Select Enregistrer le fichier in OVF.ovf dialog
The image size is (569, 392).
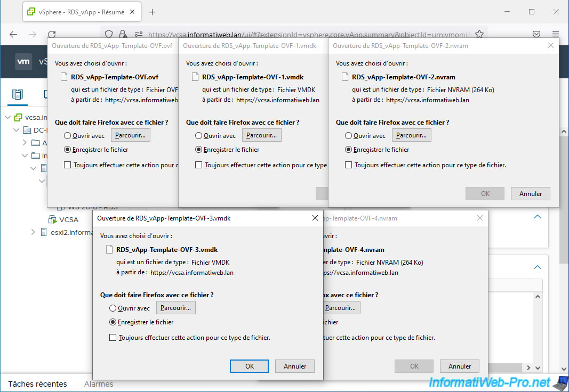[67, 149]
